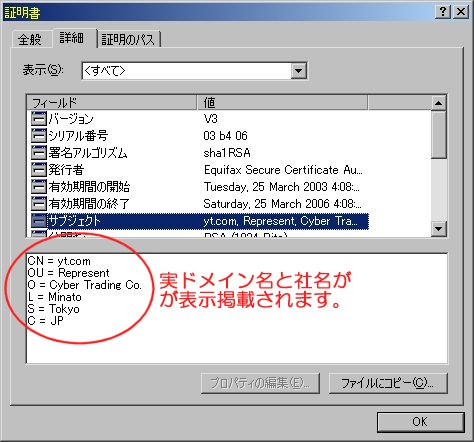Click the value V3
Viewport: 474px width, 442px height.
(x=211, y=119)
